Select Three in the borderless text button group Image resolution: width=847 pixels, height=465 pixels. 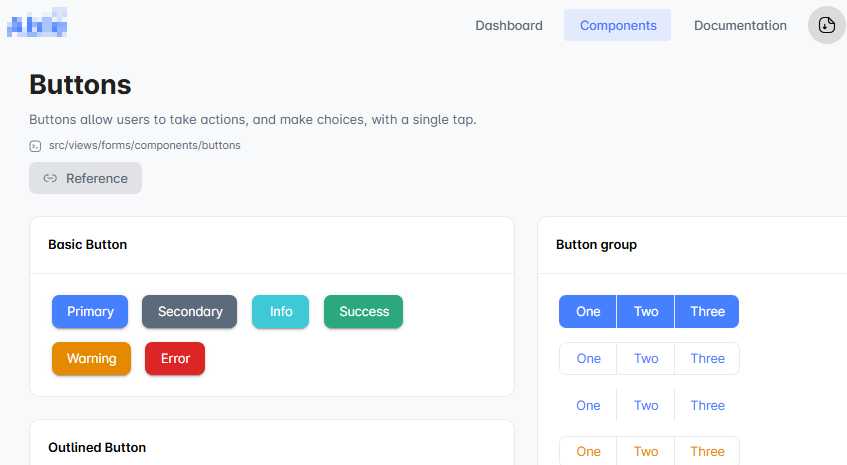click(707, 406)
